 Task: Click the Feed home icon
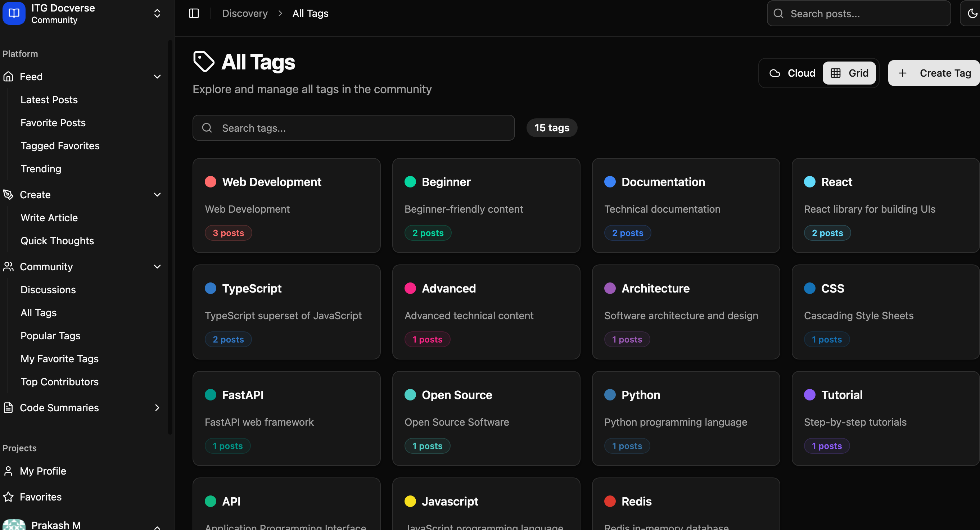pyautogui.click(x=8, y=77)
